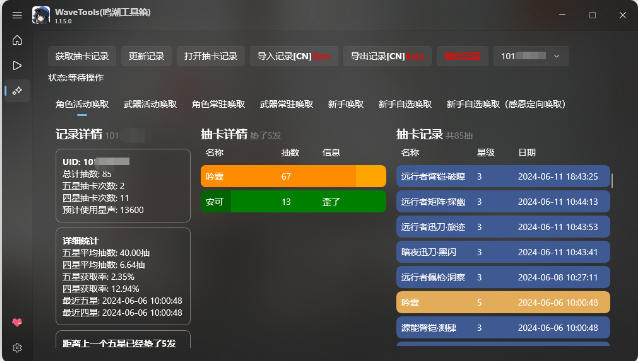Click 信息 column header in details

331,153
